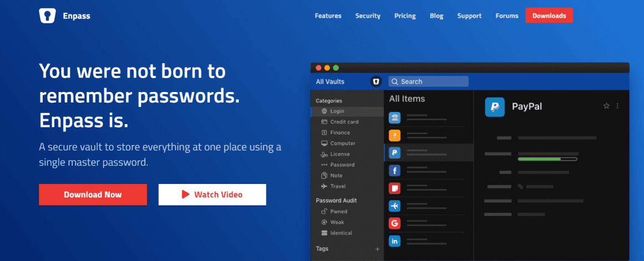Open the blue airplane item icon
The width and height of the screenshot is (644, 261).
point(395,206)
